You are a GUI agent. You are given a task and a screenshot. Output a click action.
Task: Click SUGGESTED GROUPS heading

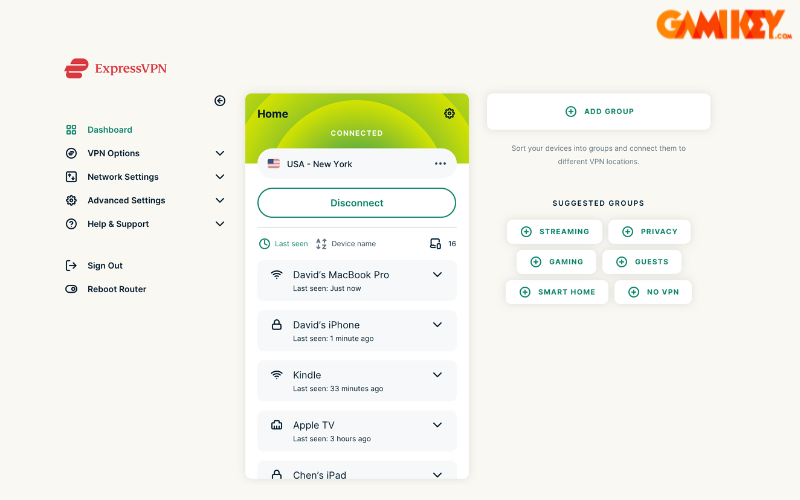pos(598,203)
